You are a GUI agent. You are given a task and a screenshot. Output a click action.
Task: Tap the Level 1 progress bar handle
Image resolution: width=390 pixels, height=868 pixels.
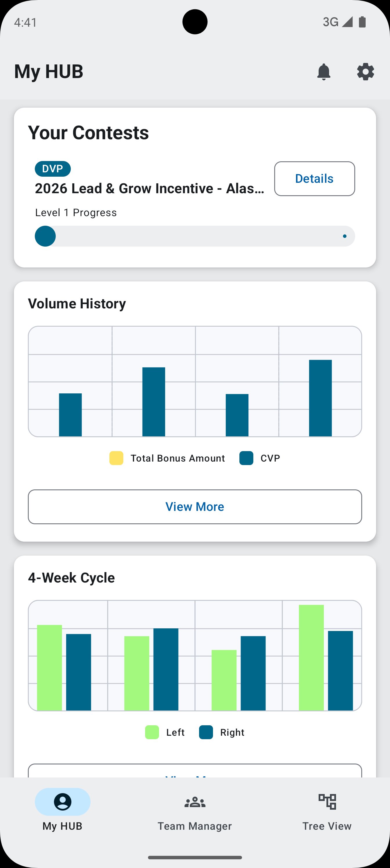45,236
